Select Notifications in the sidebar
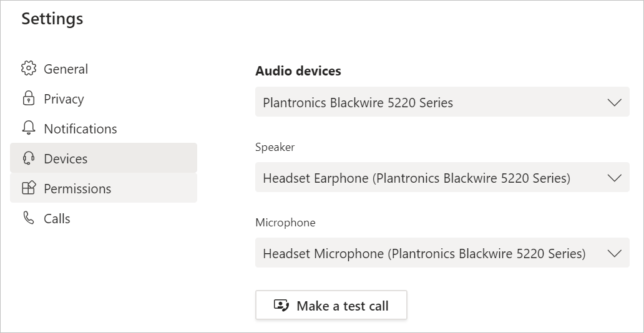The height and width of the screenshot is (333, 644). pos(104,128)
